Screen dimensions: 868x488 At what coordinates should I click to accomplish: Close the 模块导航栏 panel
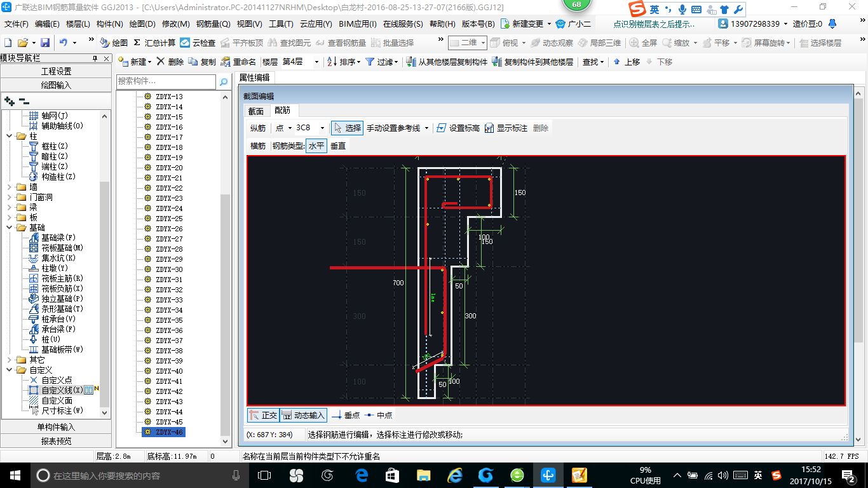pyautogui.click(x=105, y=59)
